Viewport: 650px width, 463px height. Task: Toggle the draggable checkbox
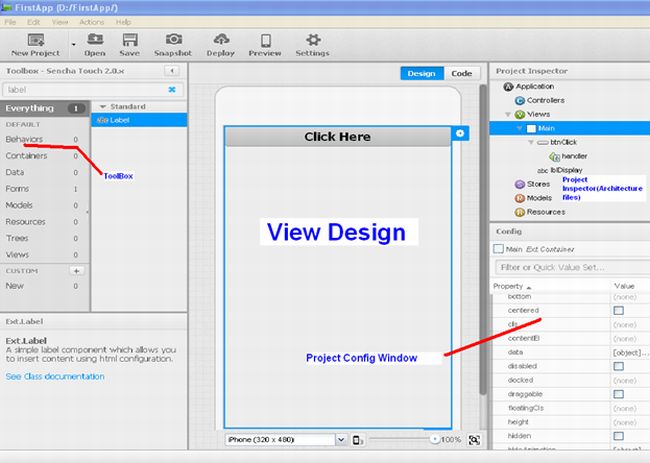click(x=618, y=394)
